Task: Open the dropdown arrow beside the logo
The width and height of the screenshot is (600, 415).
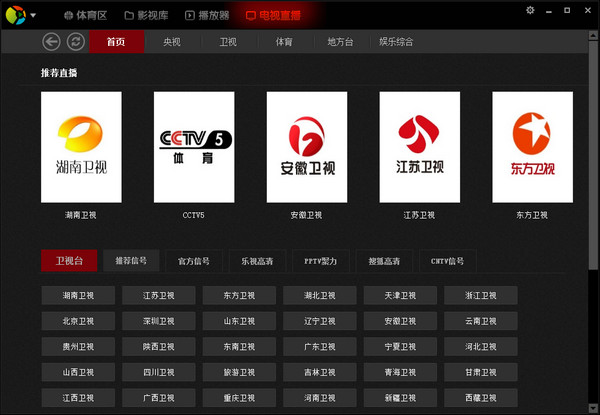Action: [x=33, y=16]
